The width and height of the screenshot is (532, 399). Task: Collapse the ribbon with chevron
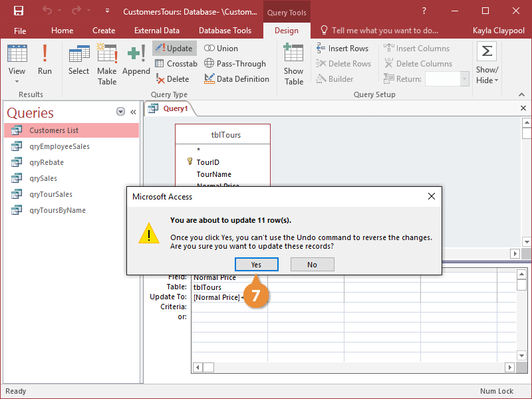(521, 94)
